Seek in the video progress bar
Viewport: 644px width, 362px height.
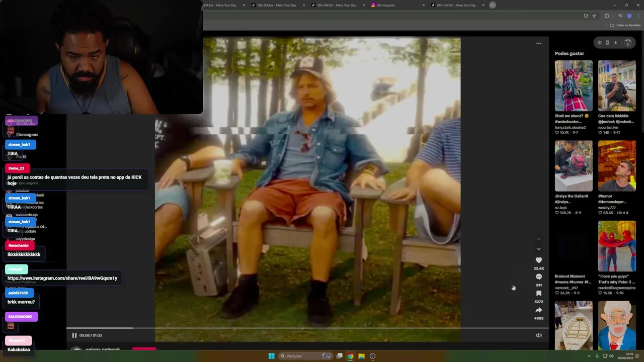point(307,328)
